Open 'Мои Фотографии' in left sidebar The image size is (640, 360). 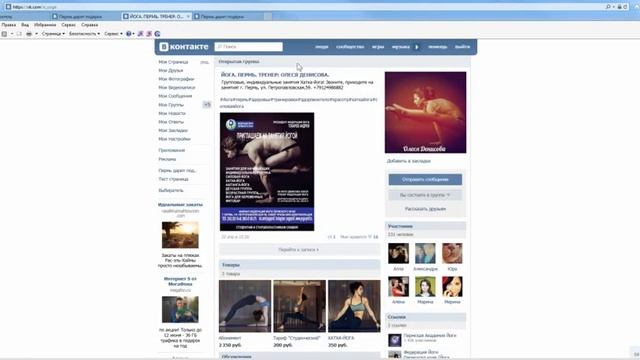pos(176,79)
